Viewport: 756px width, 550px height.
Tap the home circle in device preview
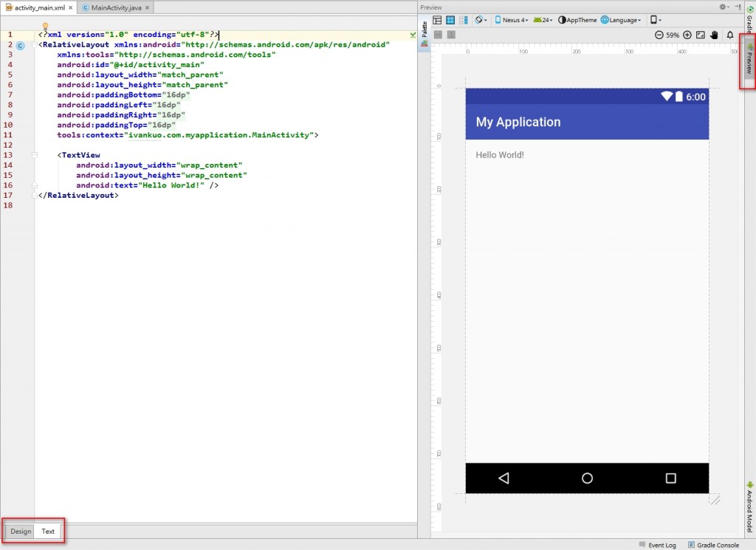tap(587, 478)
